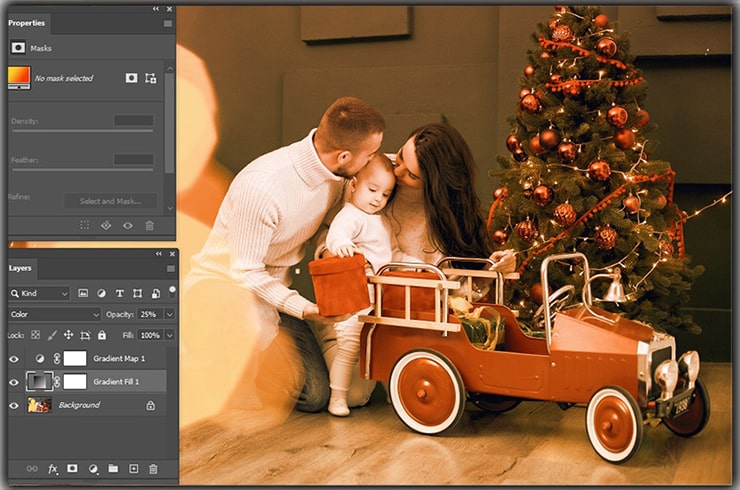Add a layer style (fx)
Viewport: 740px width, 490px height.
point(53,469)
